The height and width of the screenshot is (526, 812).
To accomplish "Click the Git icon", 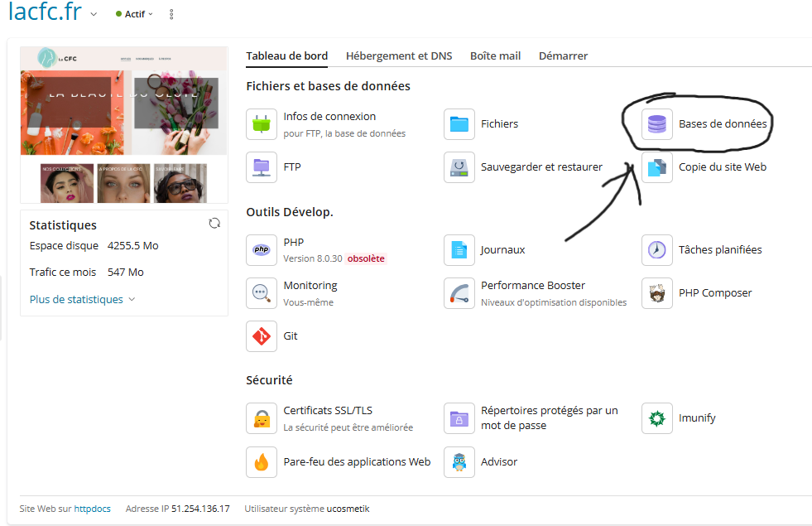I will tap(262, 336).
